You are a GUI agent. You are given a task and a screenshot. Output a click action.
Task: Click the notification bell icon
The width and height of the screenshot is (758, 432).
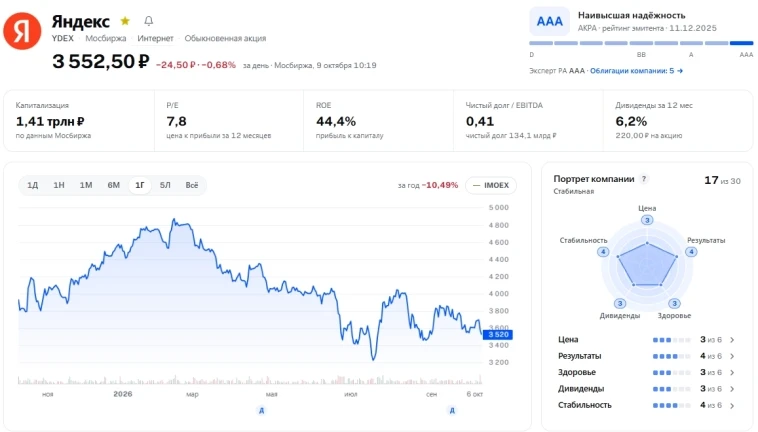pos(148,21)
